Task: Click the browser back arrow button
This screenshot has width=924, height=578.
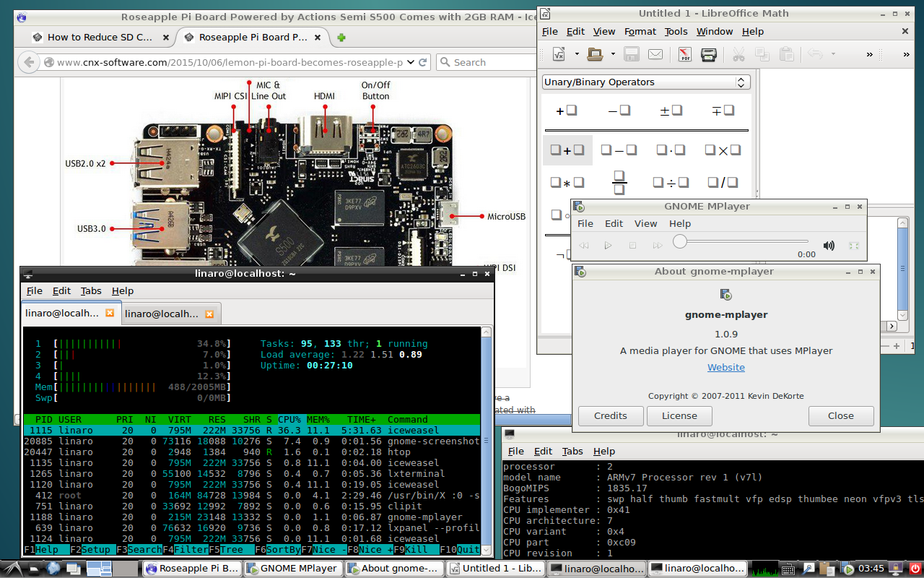Action: pyautogui.click(x=30, y=62)
